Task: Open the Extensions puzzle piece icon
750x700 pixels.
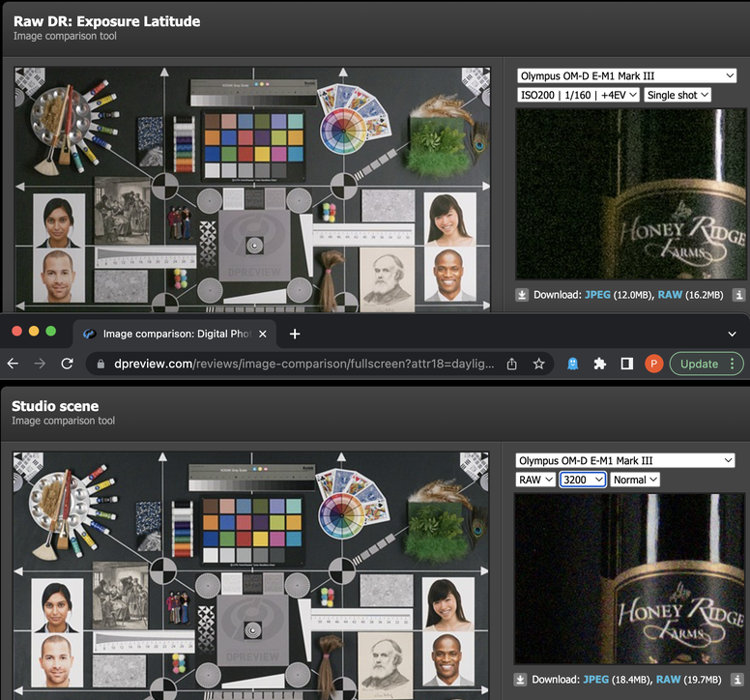Action: 600,364
